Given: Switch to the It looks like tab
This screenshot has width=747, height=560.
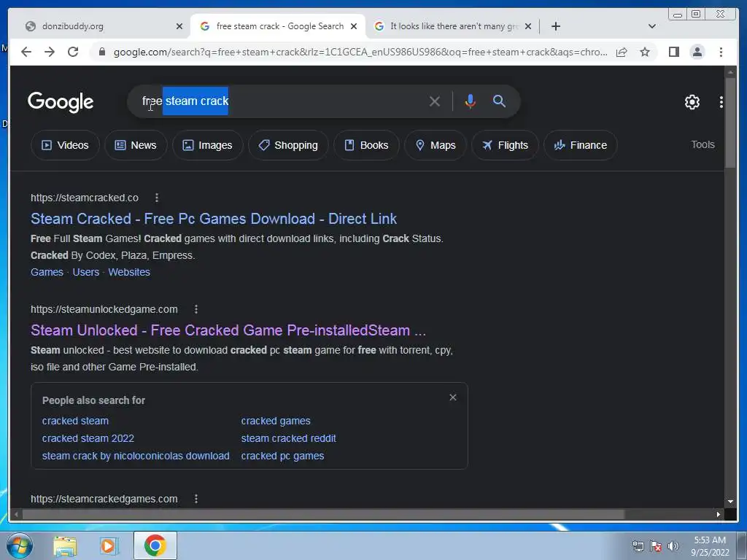Looking at the screenshot, I should pos(452,26).
